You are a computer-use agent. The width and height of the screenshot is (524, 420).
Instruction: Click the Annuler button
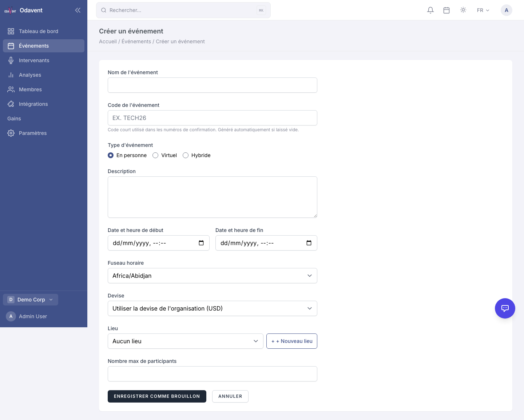[230, 396]
